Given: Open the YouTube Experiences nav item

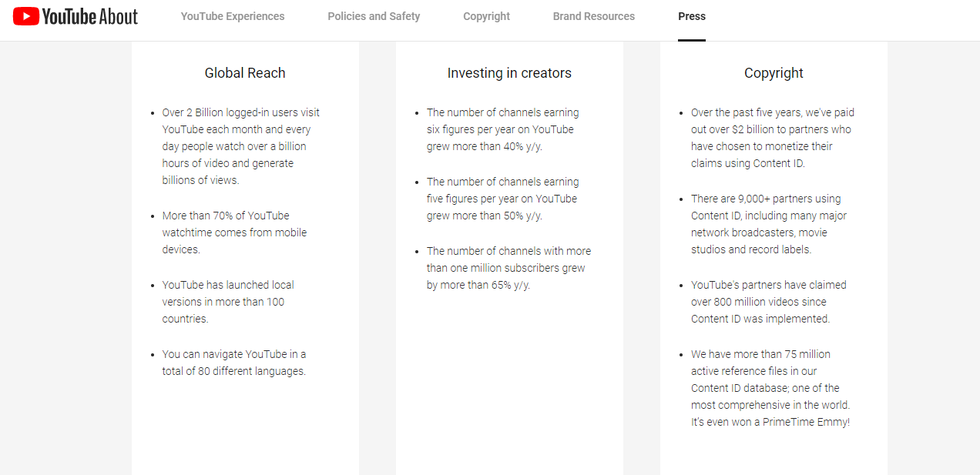Looking at the screenshot, I should pos(233,16).
